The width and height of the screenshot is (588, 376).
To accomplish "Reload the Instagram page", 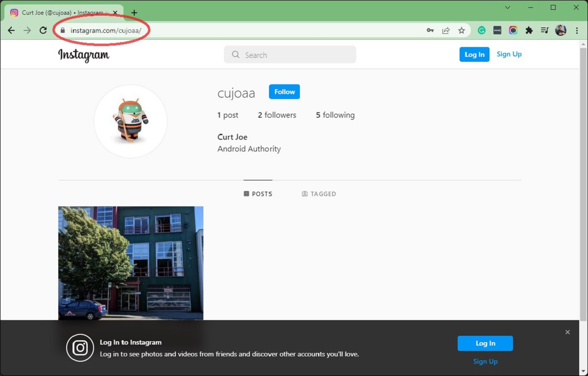I will point(43,30).
